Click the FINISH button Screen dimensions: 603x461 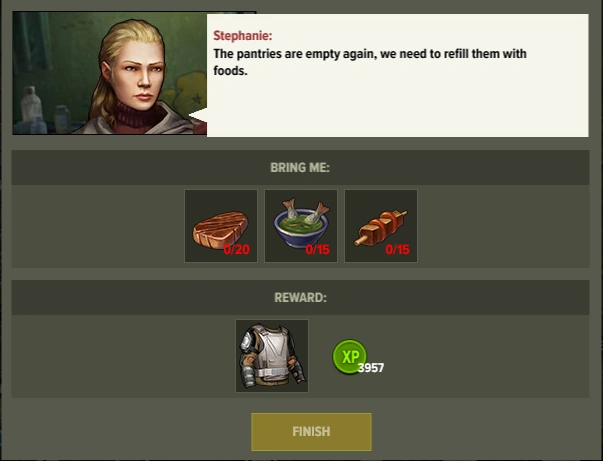pos(311,432)
